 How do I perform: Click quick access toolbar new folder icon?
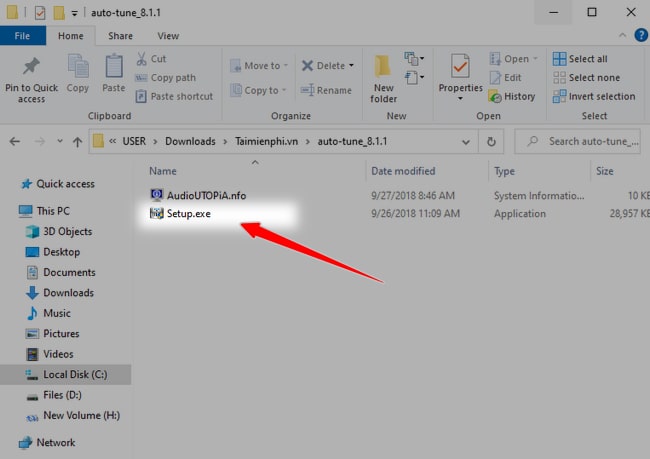coord(59,13)
